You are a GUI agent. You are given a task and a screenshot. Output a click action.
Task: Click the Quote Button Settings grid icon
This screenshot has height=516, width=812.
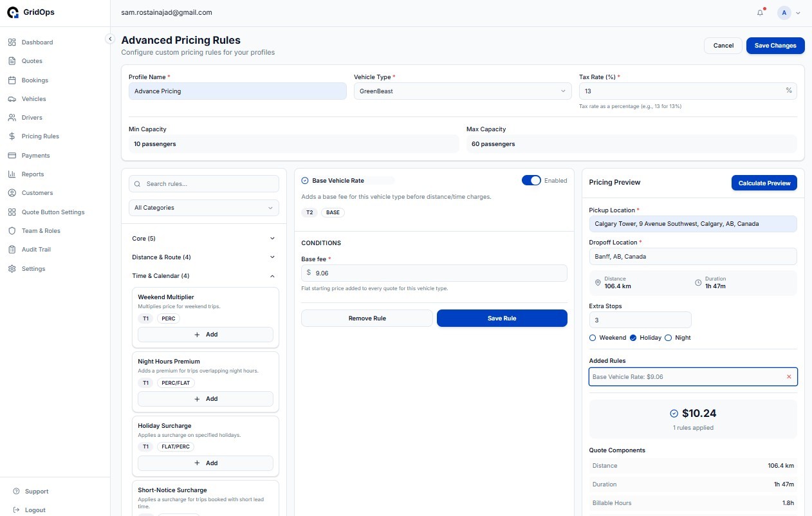12,212
